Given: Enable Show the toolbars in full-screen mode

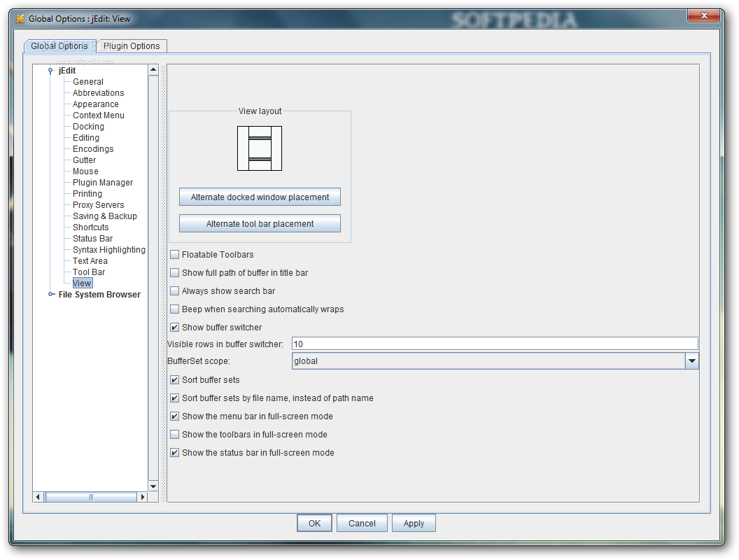Looking at the screenshot, I should pyautogui.click(x=174, y=435).
